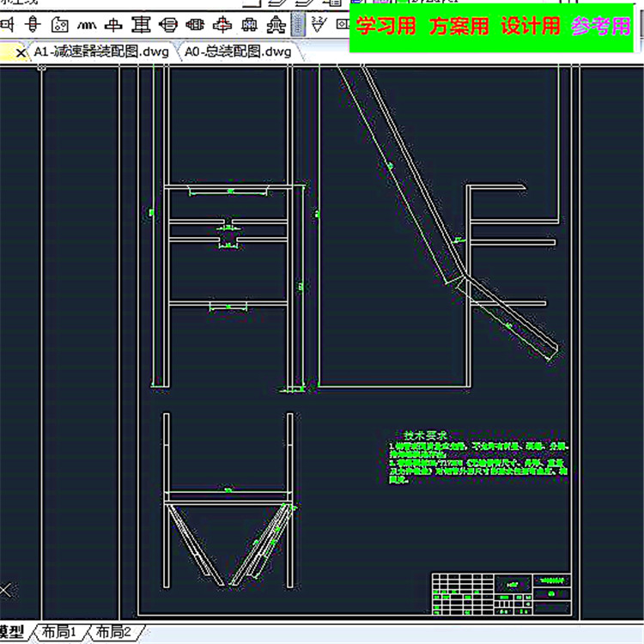The height and width of the screenshot is (644, 644).
Task: Select the plate with holes part icon
Action: click(59, 25)
